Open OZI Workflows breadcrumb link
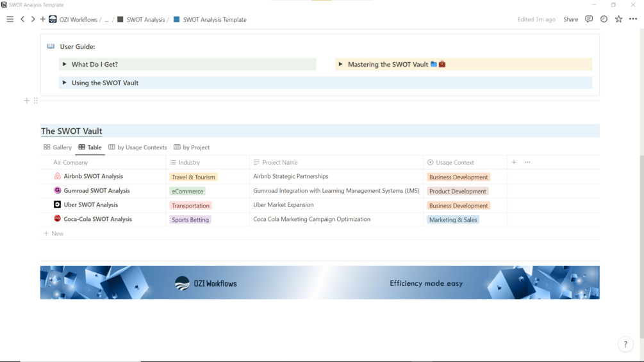Image resolution: width=644 pixels, height=362 pixels. (x=78, y=20)
